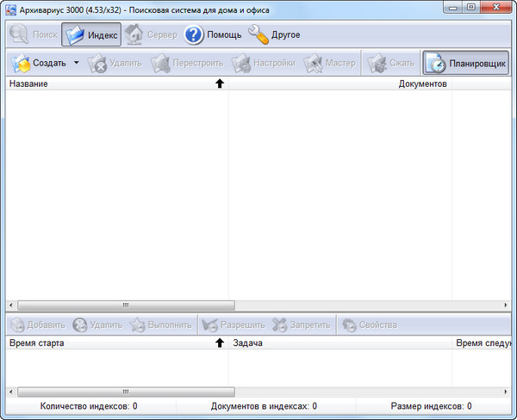517x420 pixels.
Task: Open Помощь help question-mark icon
Action: (x=194, y=35)
